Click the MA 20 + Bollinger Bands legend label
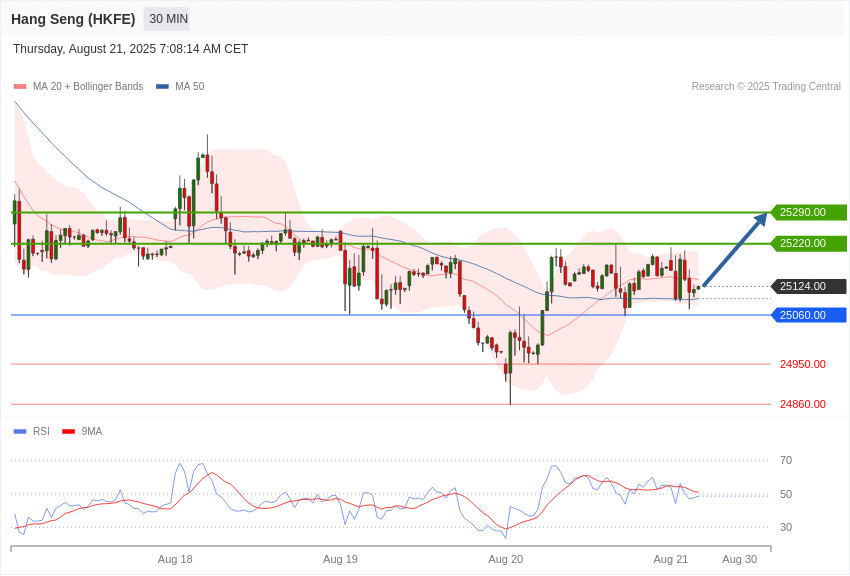This screenshot has width=850, height=576. click(88, 87)
